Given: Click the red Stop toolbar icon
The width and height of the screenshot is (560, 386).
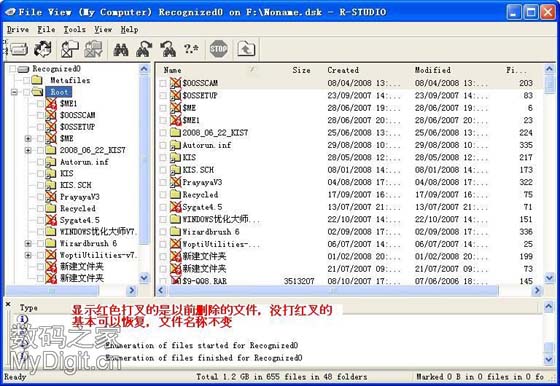Looking at the screenshot, I should [218, 49].
